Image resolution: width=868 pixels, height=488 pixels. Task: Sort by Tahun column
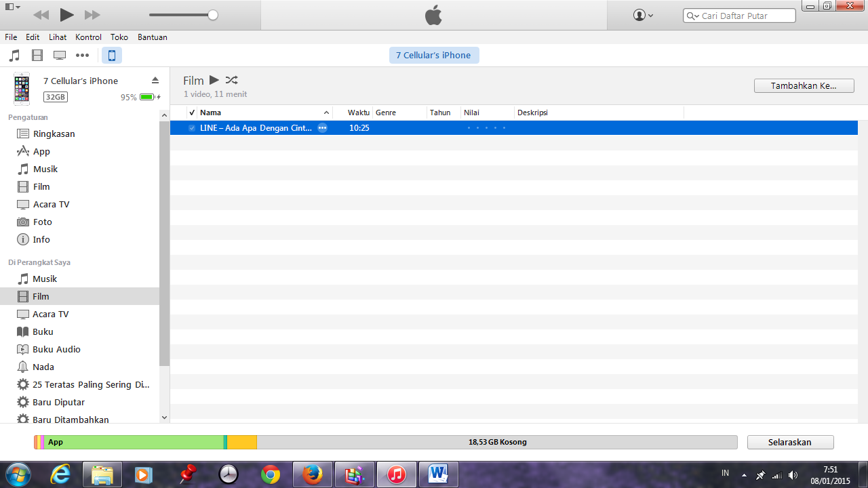pyautogui.click(x=444, y=113)
